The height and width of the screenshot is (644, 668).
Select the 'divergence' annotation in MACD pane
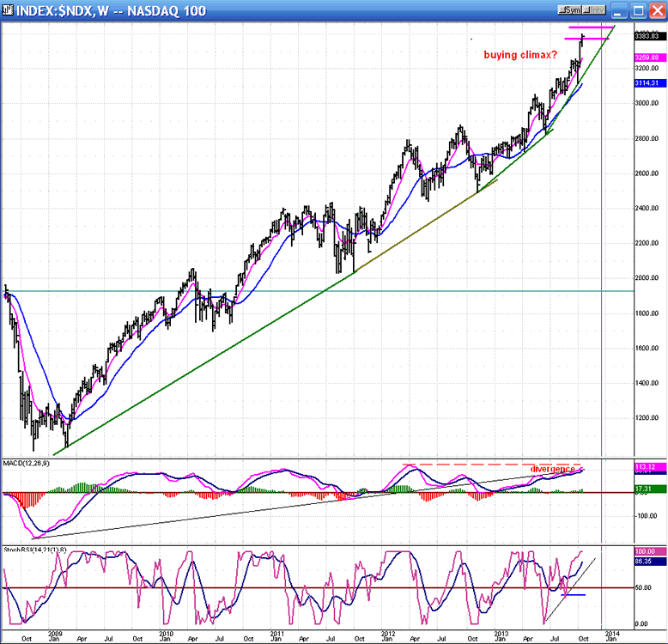[553, 469]
